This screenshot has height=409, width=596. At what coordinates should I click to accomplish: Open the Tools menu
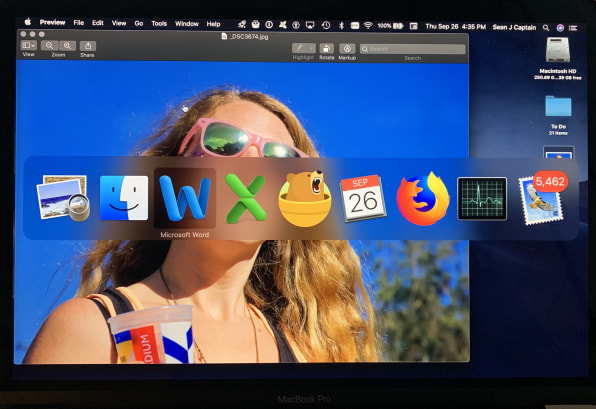click(159, 24)
